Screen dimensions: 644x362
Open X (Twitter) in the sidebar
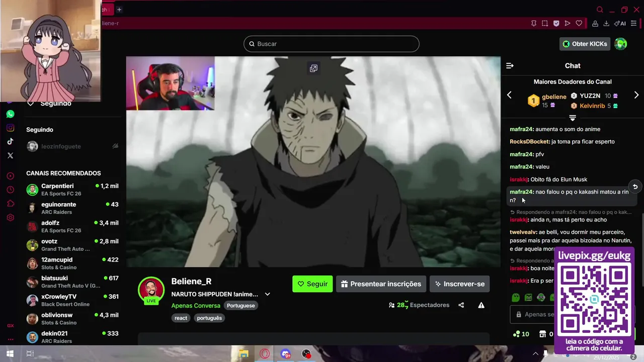point(10,155)
